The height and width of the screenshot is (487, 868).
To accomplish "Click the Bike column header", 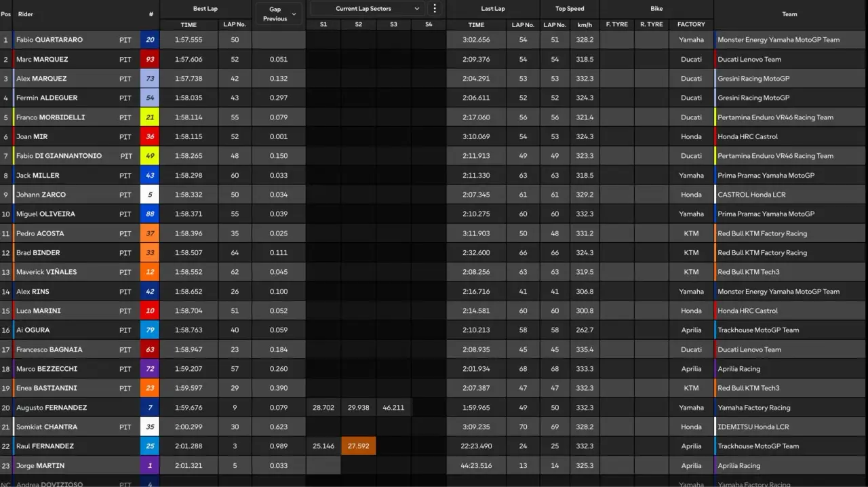I will (656, 9).
